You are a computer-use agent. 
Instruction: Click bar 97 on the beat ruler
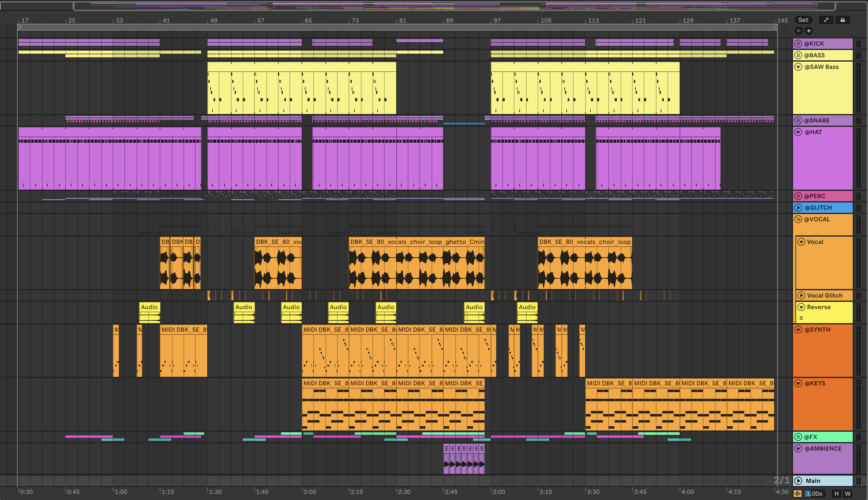click(x=497, y=20)
